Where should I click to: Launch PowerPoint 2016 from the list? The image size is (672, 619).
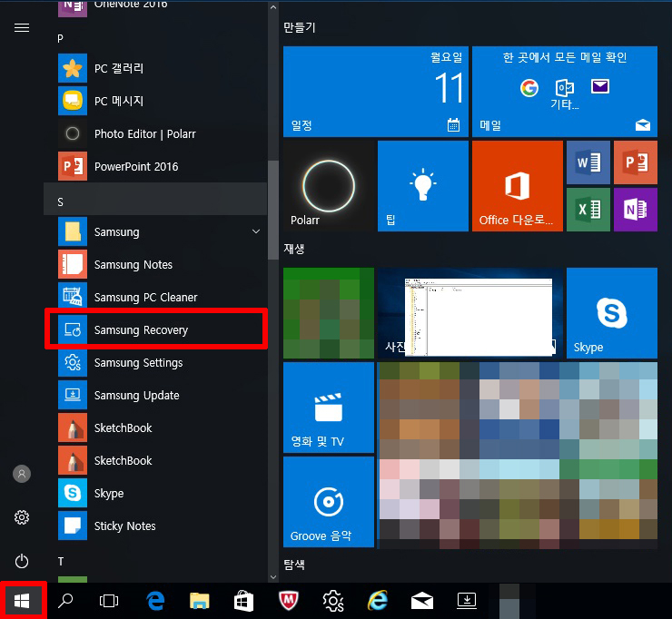pos(155,166)
